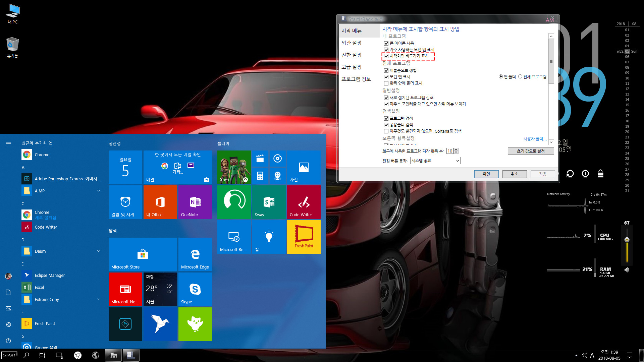
Task: Click the hamburger menu in Start
Action: tap(8, 143)
